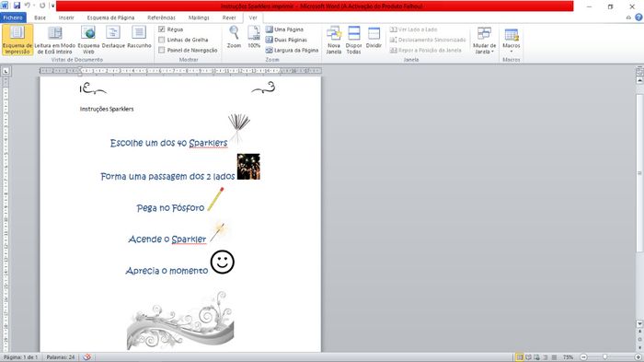Toggle the Régua checkbox
The height and width of the screenshot is (362, 644).
point(161,29)
